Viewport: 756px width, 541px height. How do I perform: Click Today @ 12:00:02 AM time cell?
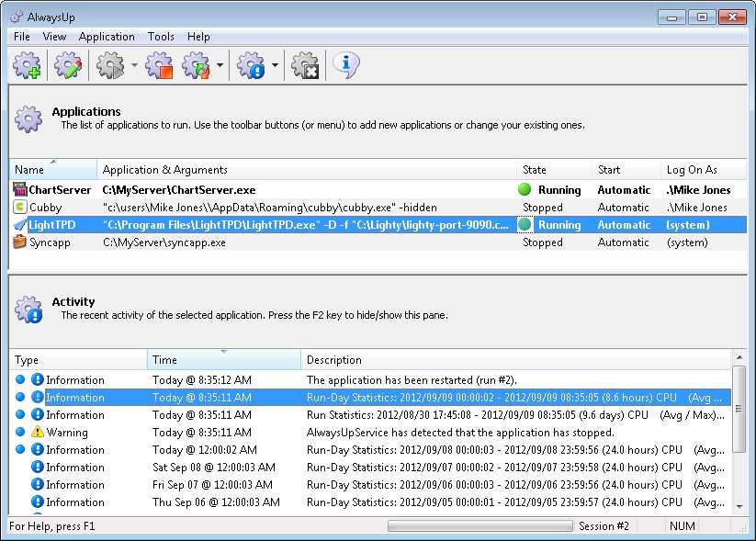point(205,450)
